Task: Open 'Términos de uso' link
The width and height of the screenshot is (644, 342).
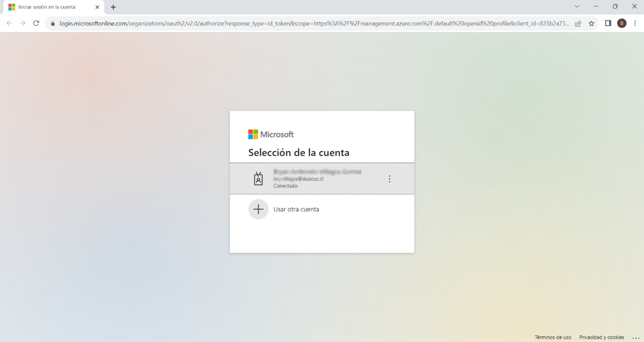Action: [553, 337]
